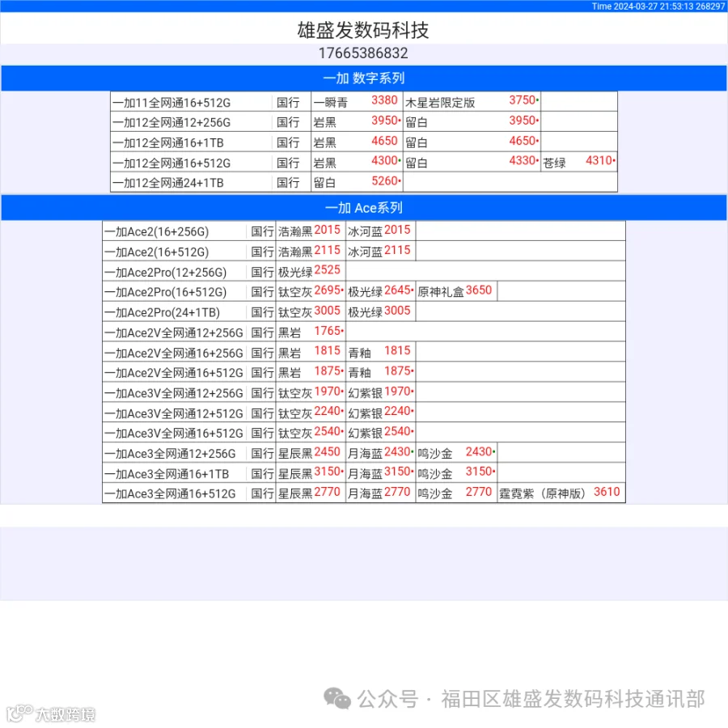Viewport: 728px width, 728px height.
Task: Select the 幻紫银 price 2540
Action: [397, 431]
